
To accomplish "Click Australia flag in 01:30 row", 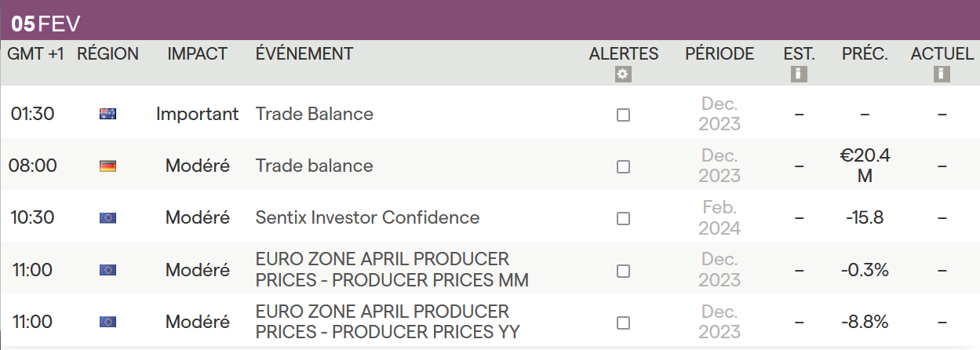I will point(107,114).
